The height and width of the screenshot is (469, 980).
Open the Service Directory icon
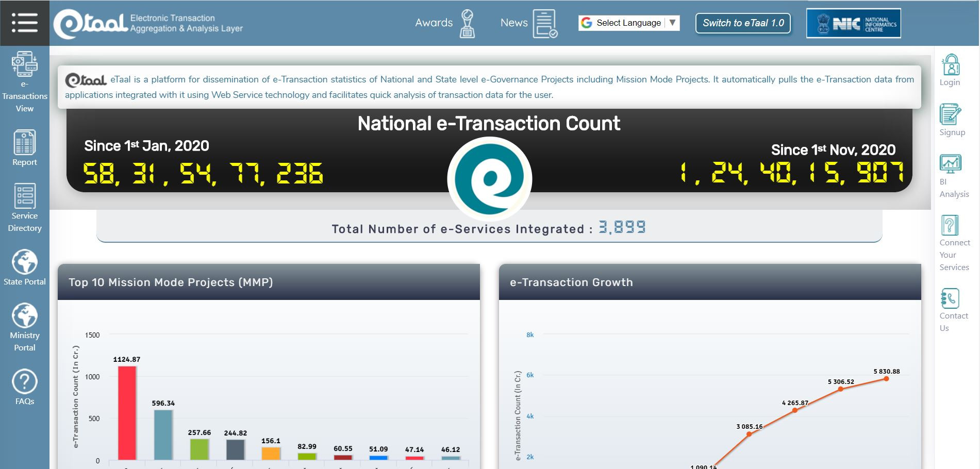coord(24,196)
